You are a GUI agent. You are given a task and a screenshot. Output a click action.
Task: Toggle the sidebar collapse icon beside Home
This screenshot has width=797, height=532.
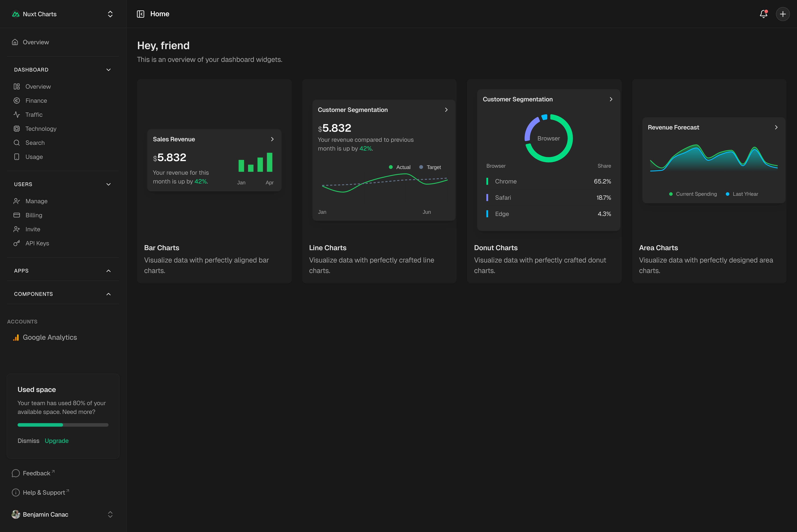(x=141, y=14)
